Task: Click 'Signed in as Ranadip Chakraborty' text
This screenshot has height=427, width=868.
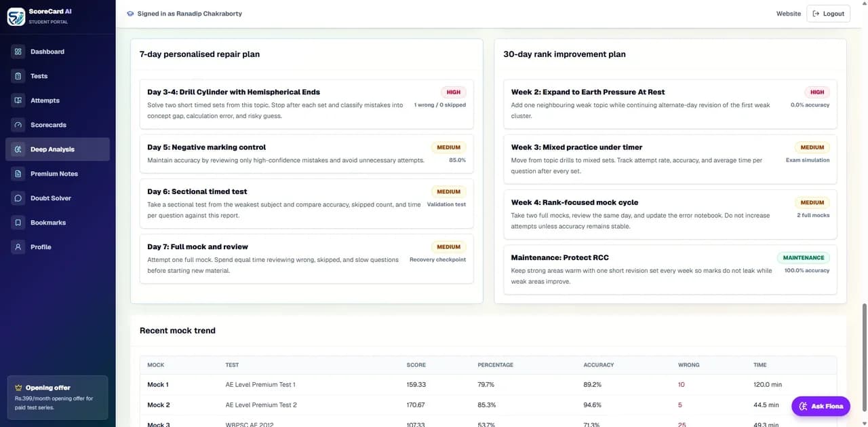Action: (189, 14)
